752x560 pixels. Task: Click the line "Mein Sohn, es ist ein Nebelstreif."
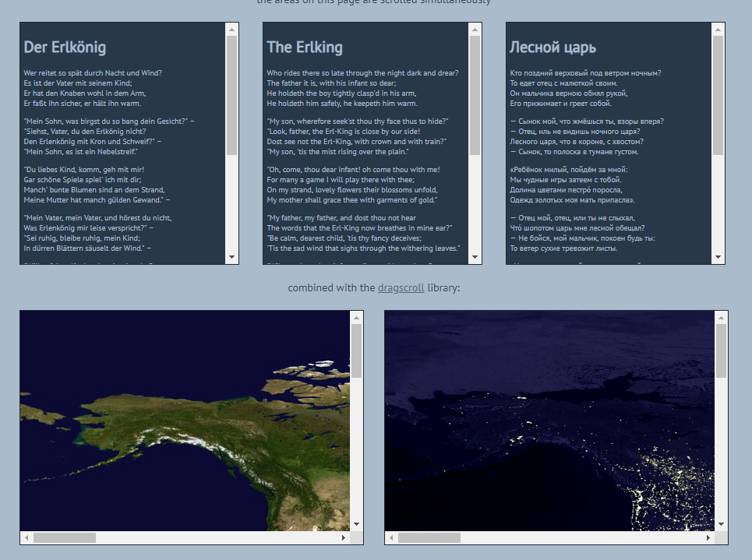pos(80,152)
